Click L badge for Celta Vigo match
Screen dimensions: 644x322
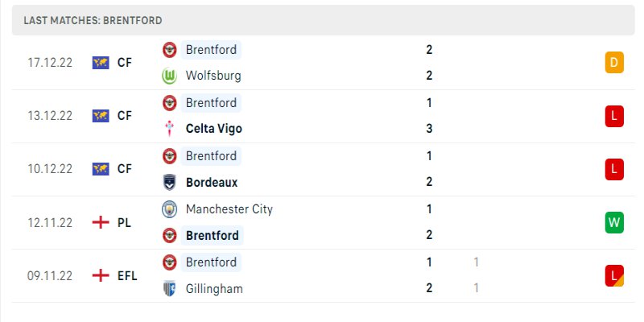pos(614,116)
